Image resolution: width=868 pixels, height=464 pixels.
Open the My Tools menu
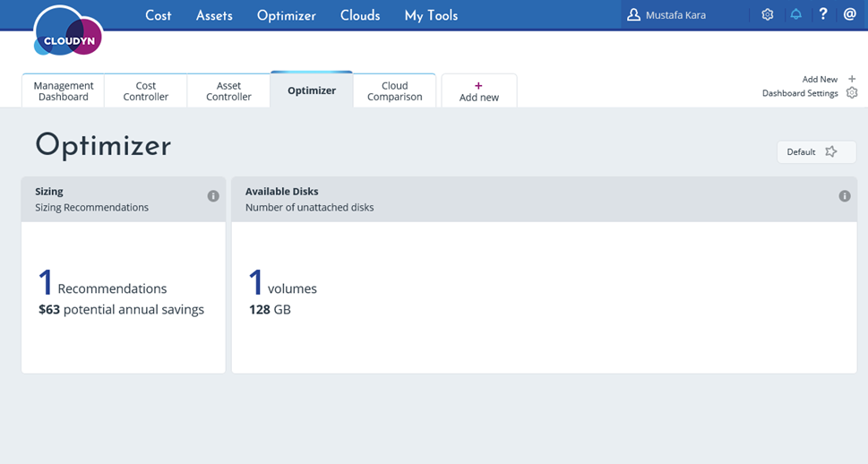click(x=431, y=15)
